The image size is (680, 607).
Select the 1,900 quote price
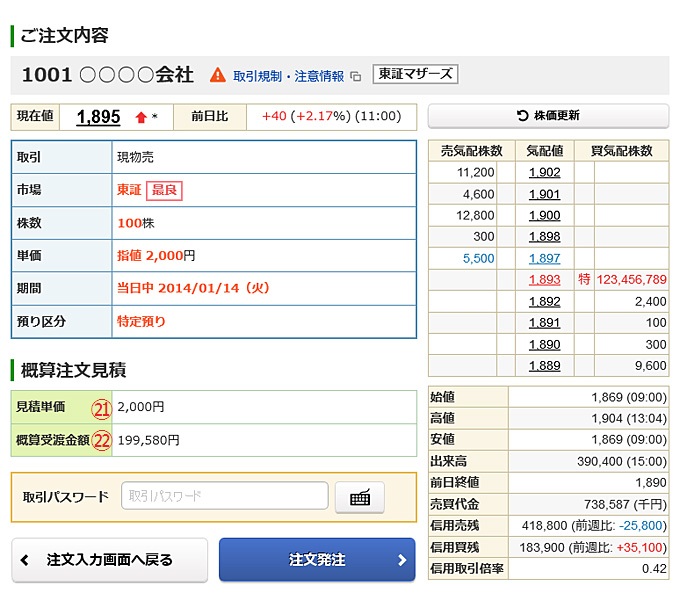click(x=544, y=215)
